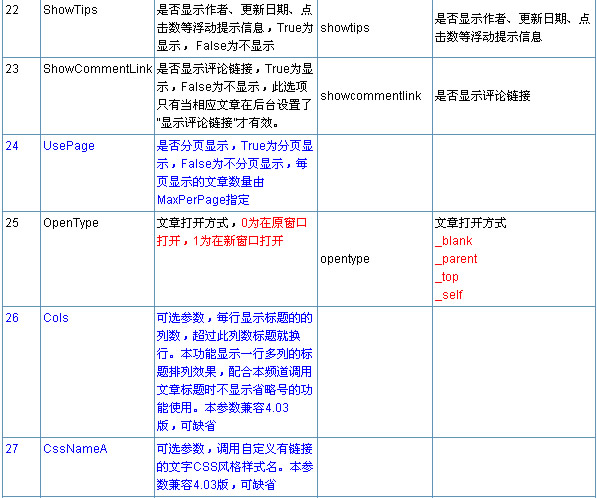The image size is (597, 498).
Task: Click row number 25
Action: pyautogui.click(x=12, y=223)
